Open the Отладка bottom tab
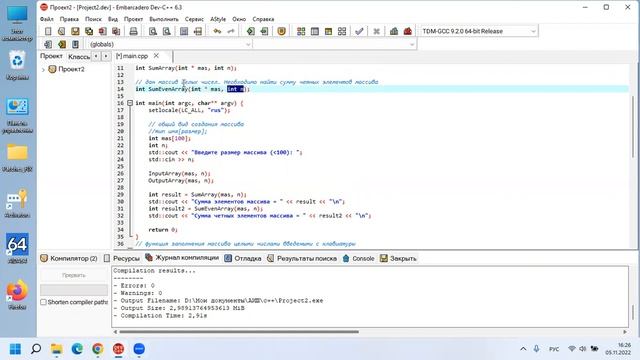This screenshot has width=640, height=360. point(243,258)
